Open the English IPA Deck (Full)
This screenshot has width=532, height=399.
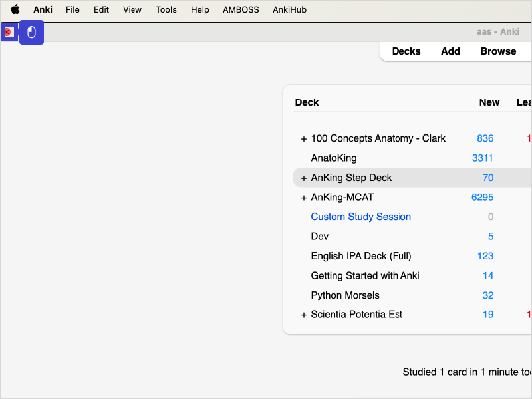pos(361,256)
